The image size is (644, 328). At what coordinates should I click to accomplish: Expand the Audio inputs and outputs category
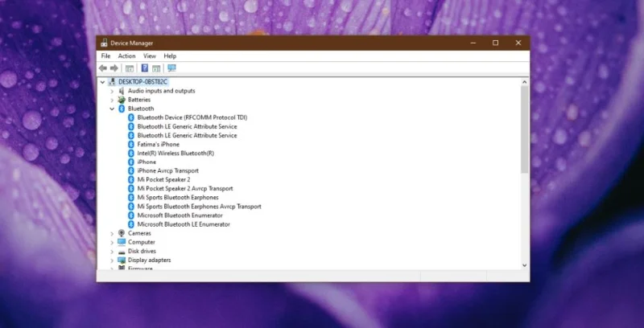pyautogui.click(x=112, y=91)
